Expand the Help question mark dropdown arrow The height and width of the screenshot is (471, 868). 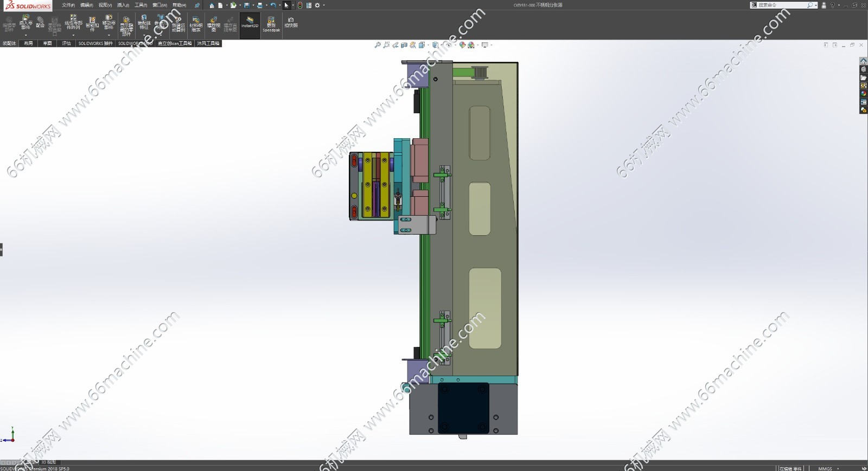[839, 5]
